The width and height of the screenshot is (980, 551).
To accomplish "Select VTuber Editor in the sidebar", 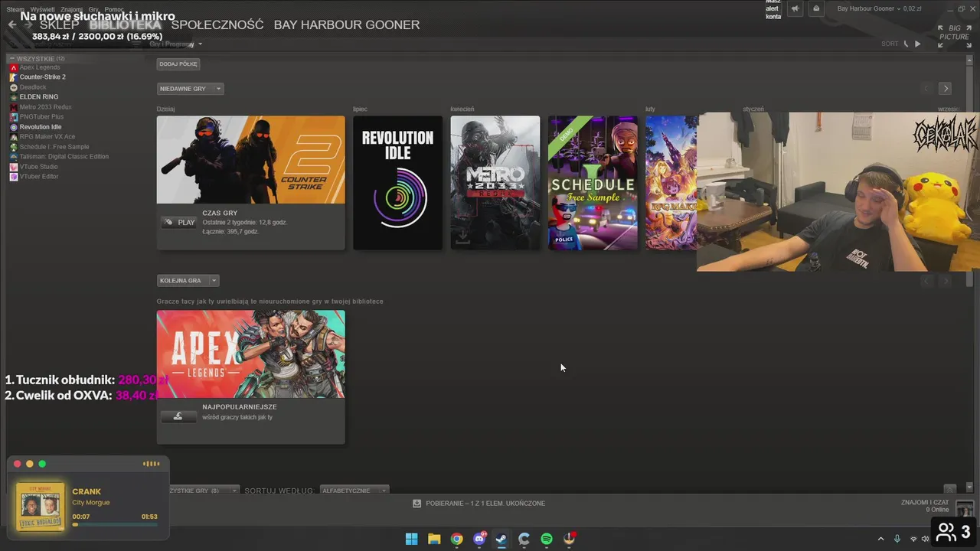I will [39, 177].
